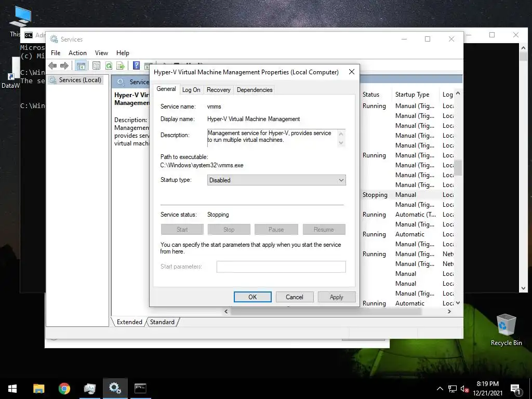Click the horizontal scrollbar thumb in Services
The height and width of the screenshot is (399, 532).
point(326,311)
